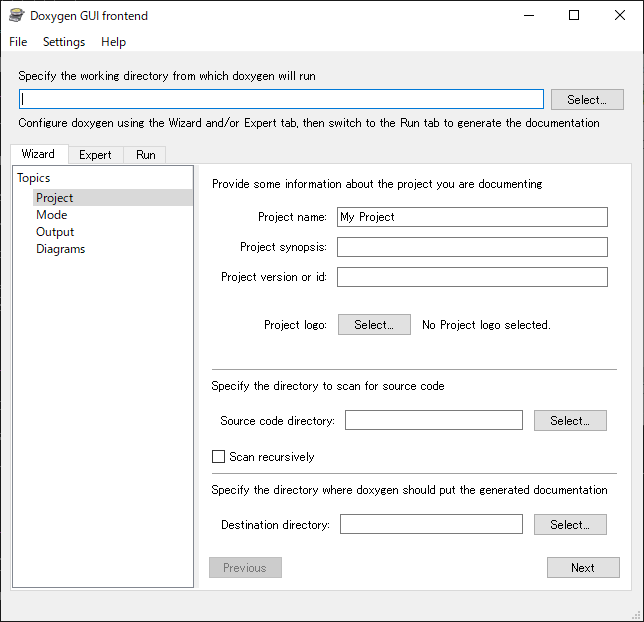Click the Project synopsis text field
The image size is (644, 622).
472,247
